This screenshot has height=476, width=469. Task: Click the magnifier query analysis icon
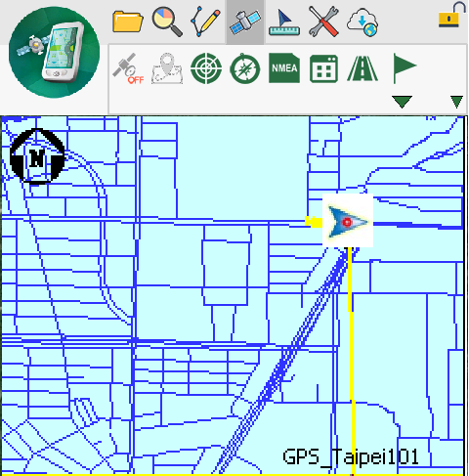(167, 22)
